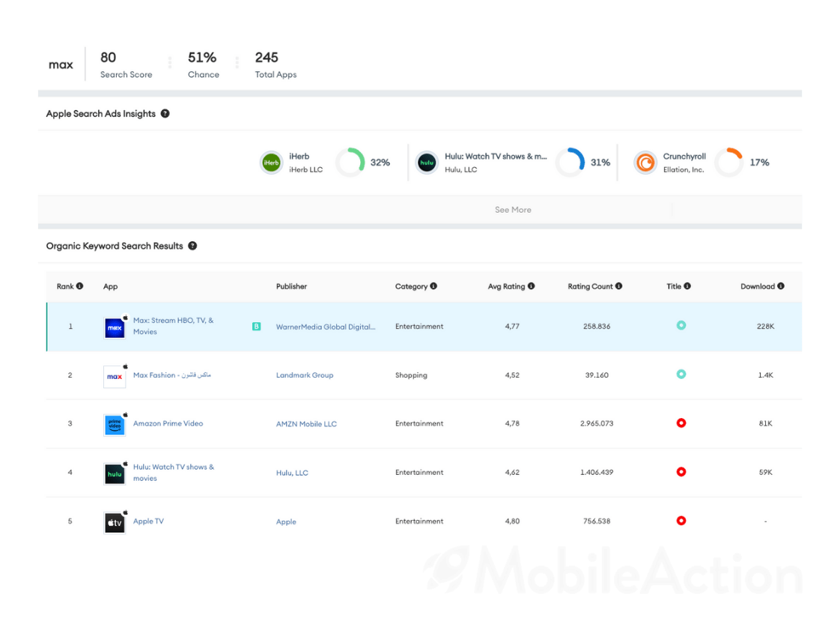The image size is (840, 633).
Task: Expand ad insights with See More
Action: coord(513,210)
